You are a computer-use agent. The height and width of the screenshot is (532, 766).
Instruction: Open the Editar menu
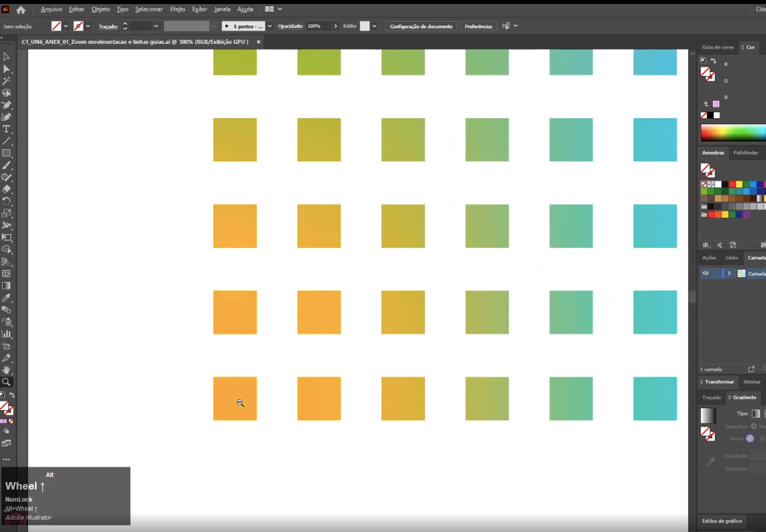tap(76, 9)
